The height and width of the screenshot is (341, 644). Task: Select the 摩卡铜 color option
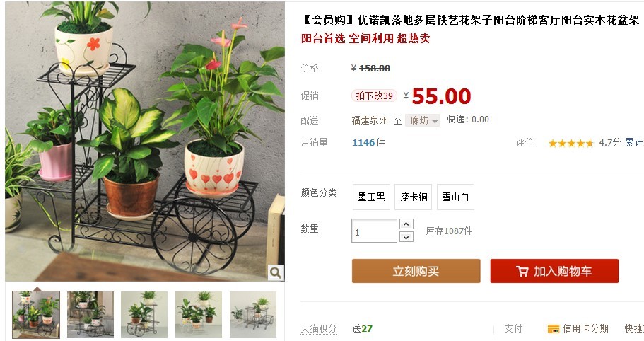click(414, 197)
